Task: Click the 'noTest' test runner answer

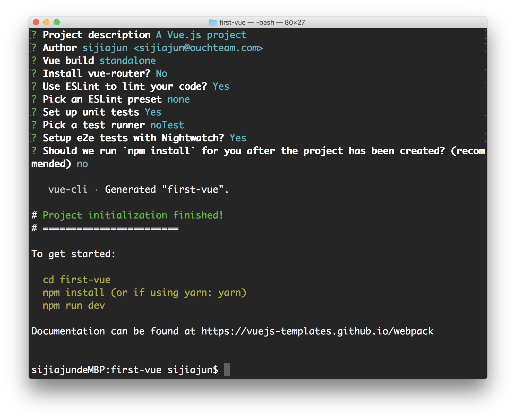Action: coord(167,125)
